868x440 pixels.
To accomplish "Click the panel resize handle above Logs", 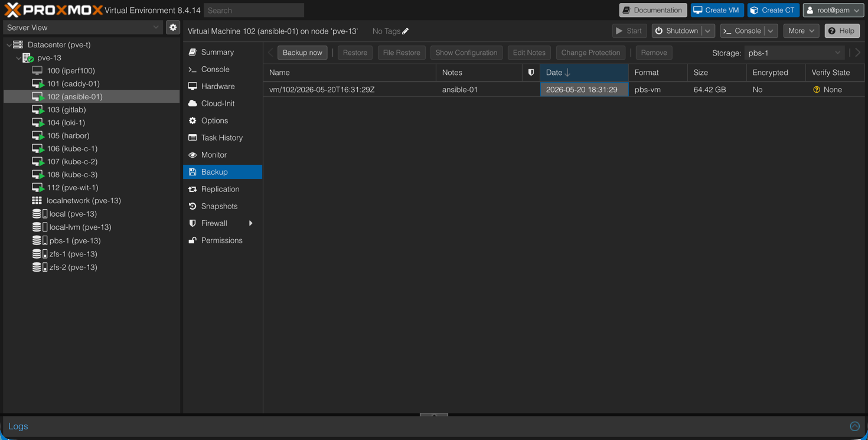I will [x=434, y=415].
